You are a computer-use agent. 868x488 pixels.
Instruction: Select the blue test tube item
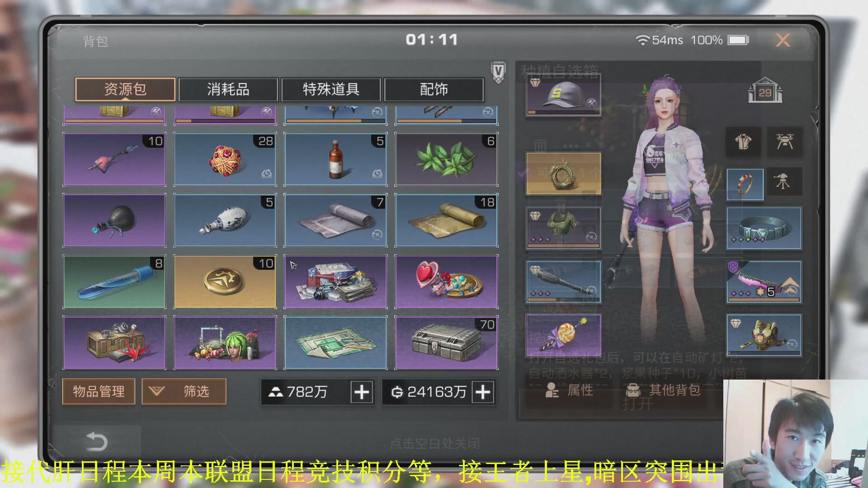[114, 282]
